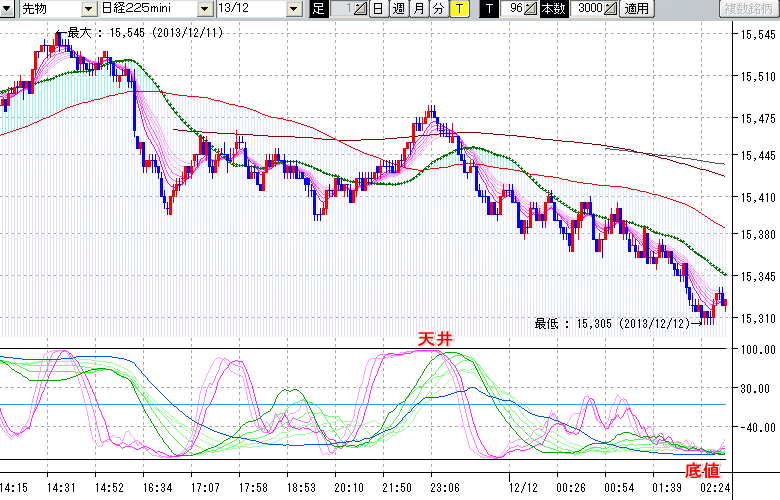
Task: Switch to 週 weekly timeframe
Action: tap(398, 9)
